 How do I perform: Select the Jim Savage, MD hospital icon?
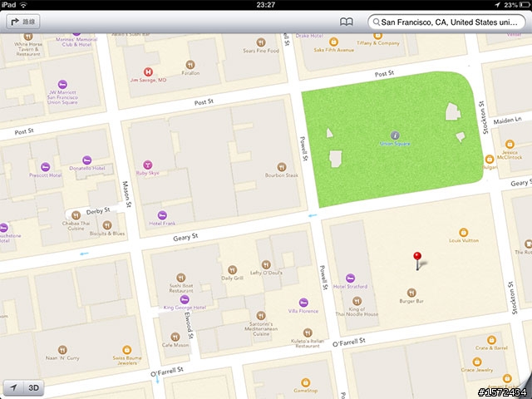(148, 71)
